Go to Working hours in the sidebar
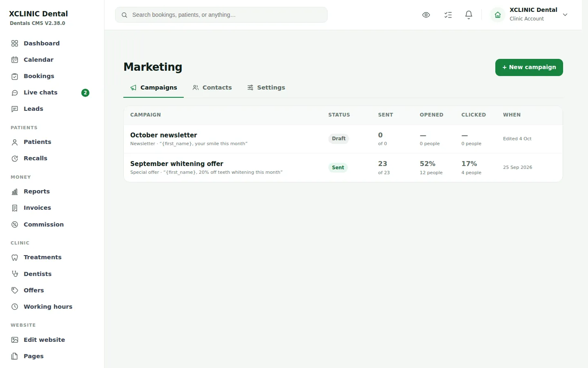The width and height of the screenshot is (588, 368). pyautogui.click(x=50, y=307)
